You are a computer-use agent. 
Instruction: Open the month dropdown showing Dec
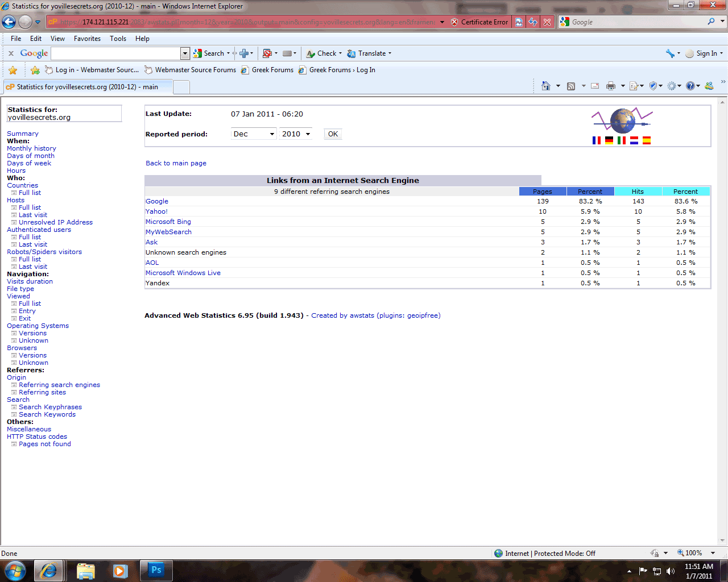point(254,134)
